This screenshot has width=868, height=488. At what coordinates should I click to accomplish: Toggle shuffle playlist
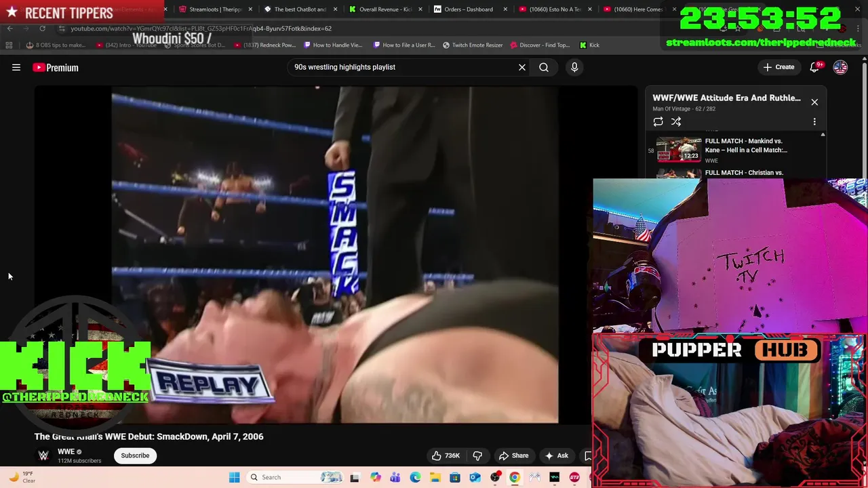pyautogui.click(x=676, y=121)
